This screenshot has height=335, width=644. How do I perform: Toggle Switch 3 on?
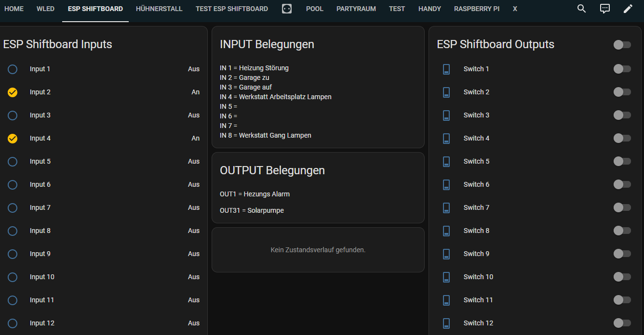(622, 115)
